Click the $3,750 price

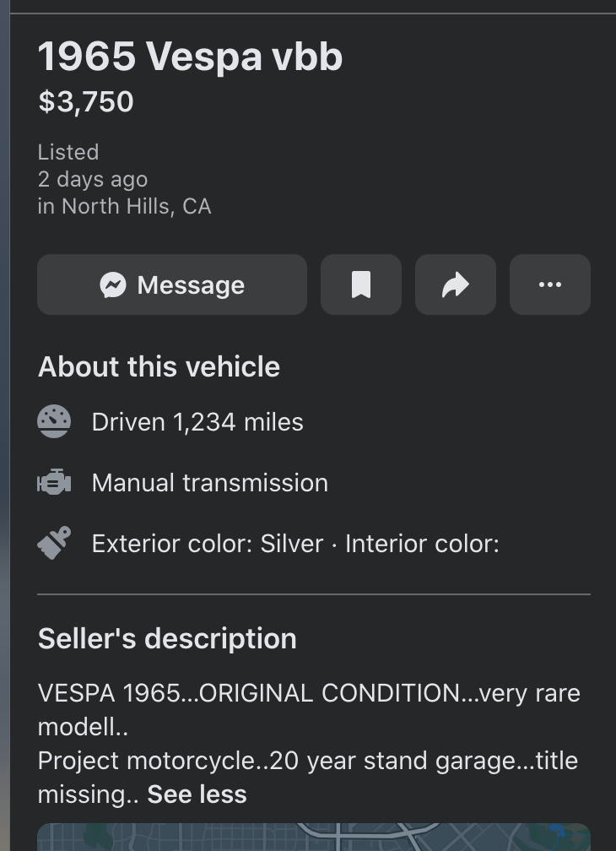[86, 102]
